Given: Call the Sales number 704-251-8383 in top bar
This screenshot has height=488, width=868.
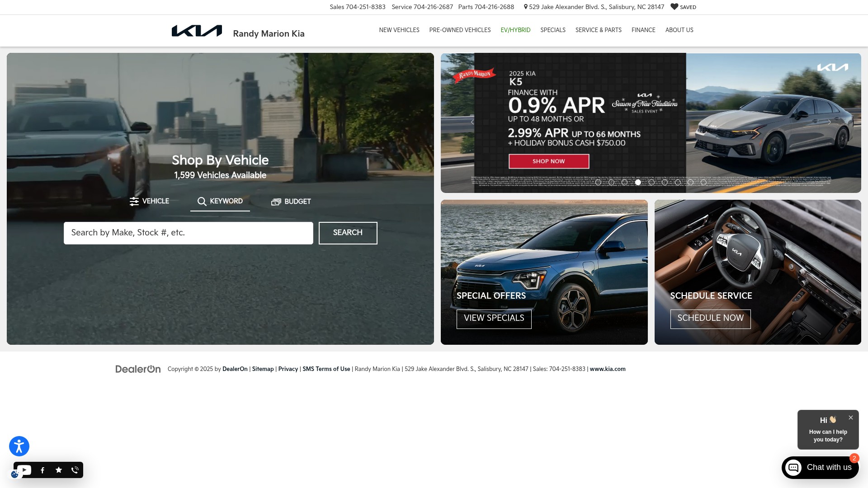Looking at the screenshot, I should pos(358,7).
